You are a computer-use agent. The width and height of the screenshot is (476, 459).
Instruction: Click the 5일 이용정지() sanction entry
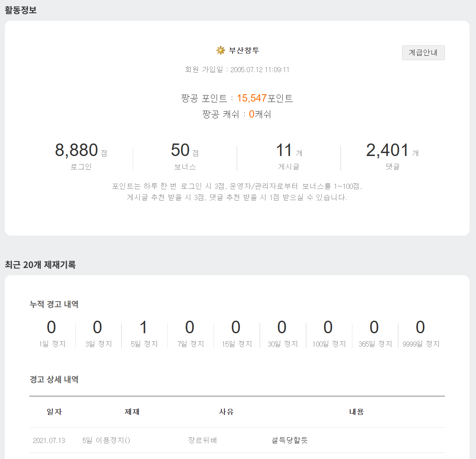coord(106,440)
